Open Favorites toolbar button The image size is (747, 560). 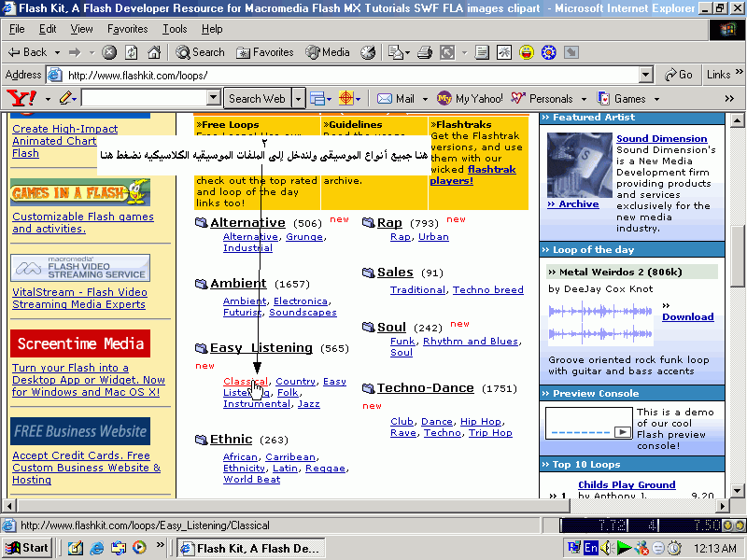point(265,52)
